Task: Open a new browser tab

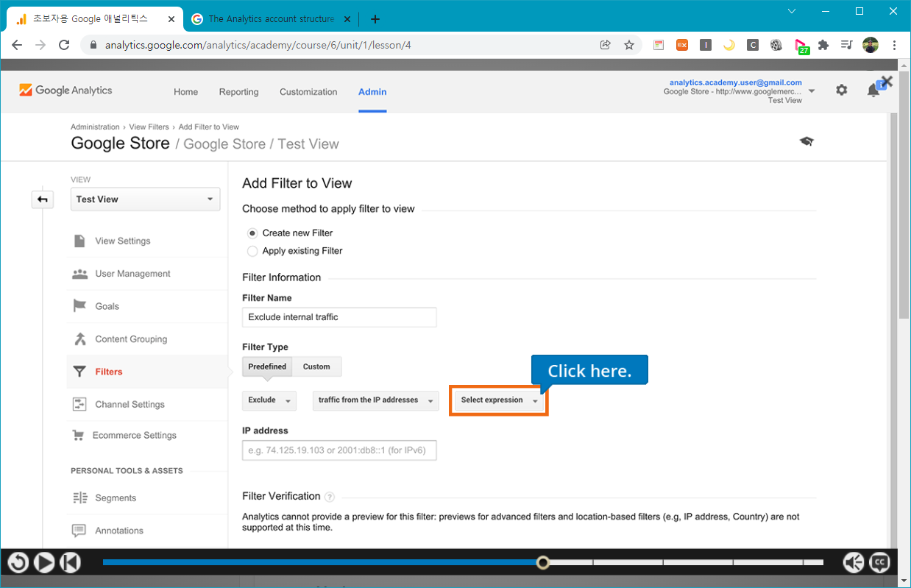Action: pyautogui.click(x=375, y=19)
